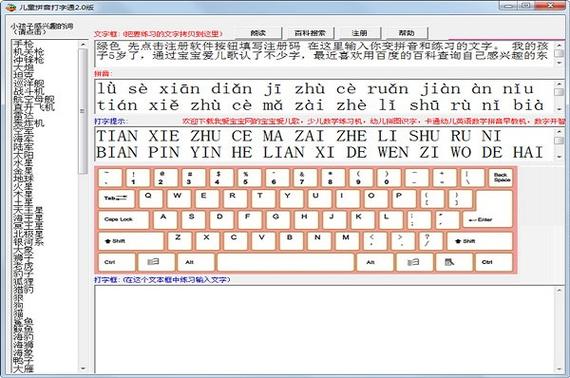Click the A key on virtual keyboard
Viewport: 570px width, 378px height.
[165, 220]
